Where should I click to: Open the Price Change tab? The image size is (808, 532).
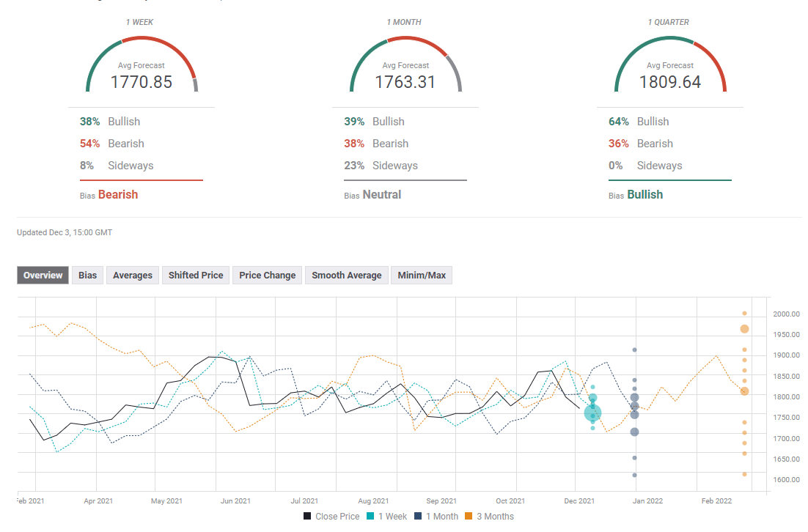pyautogui.click(x=267, y=276)
